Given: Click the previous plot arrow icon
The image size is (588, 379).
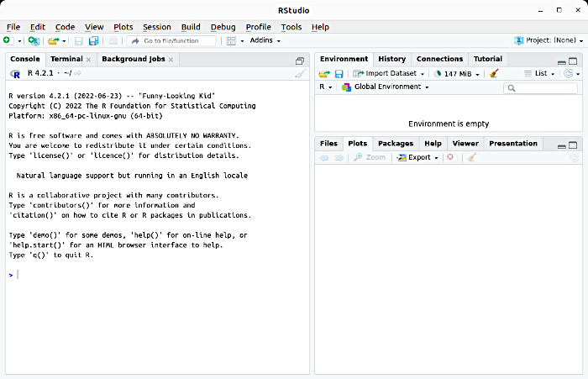Looking at the screenshot, I should (x=324, y=158).
